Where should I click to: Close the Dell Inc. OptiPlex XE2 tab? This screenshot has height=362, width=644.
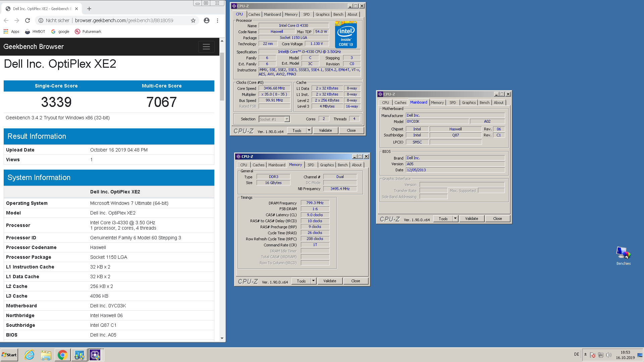pyautogui.click(x=76, y=9)
